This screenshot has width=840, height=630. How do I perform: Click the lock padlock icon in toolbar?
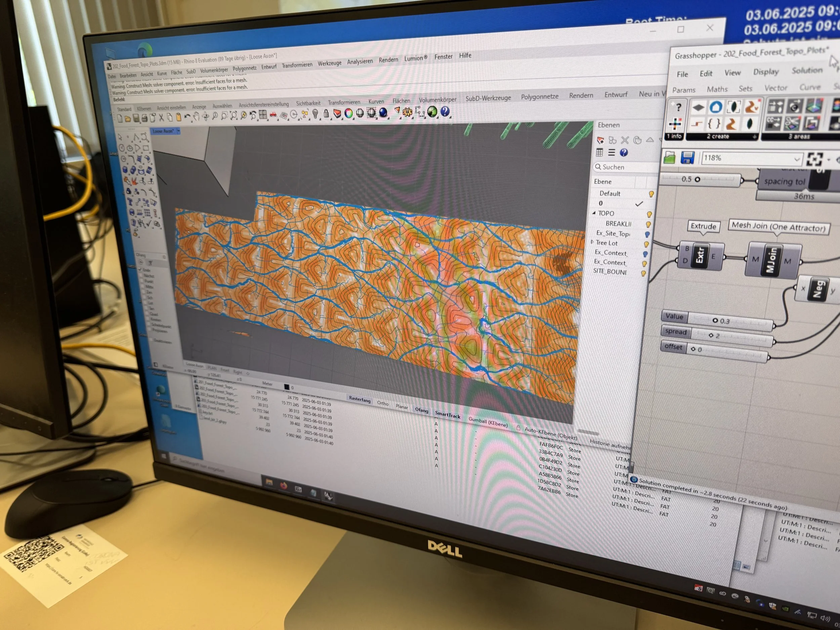click(x=326, y=114)
